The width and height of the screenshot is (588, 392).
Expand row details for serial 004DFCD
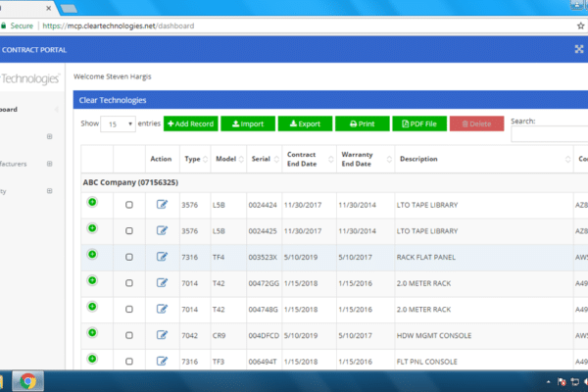[92, 333]
